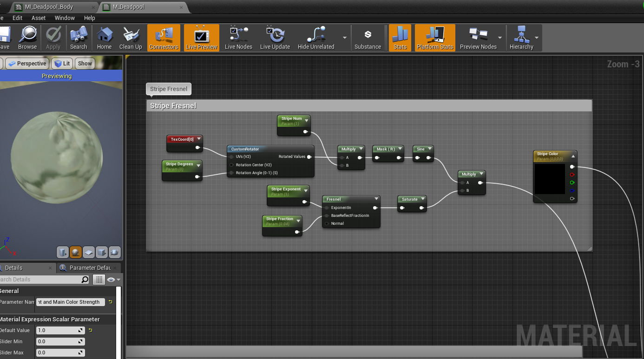Viewport: 644px width, 359px height.
Task: Click the Parameter Name text field
Action: pyautogui.click(x=71, y=302)
